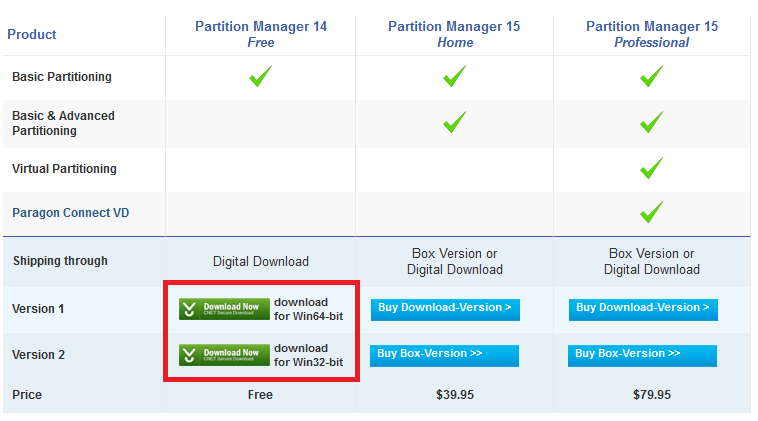The width and height of the screenshot is (758, 421).
Task: Click checkmark for Home Basic Partitioning
Action: click(454, 76)
